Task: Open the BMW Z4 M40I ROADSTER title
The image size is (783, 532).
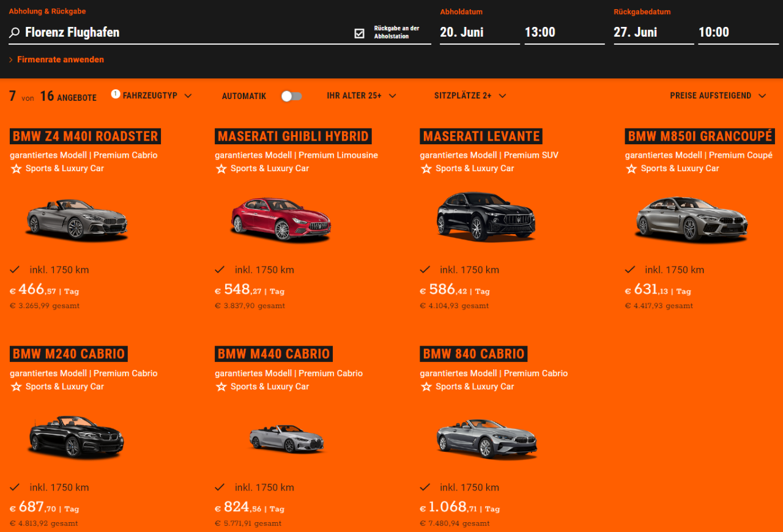Action: point(86,136)
